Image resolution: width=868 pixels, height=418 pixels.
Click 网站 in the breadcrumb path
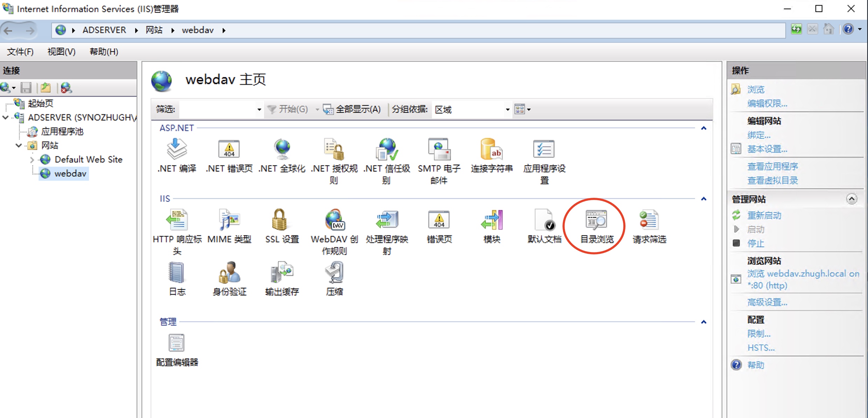click(154, 30)
